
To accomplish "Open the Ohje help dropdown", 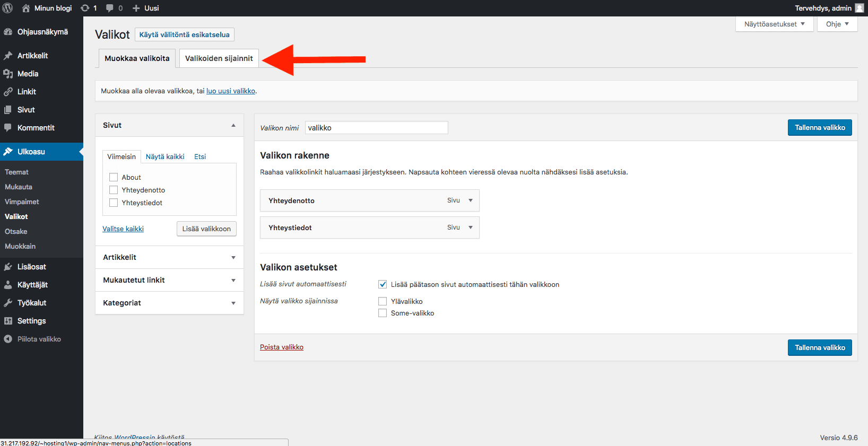I will pyautogui.click(x=837, y=24).
